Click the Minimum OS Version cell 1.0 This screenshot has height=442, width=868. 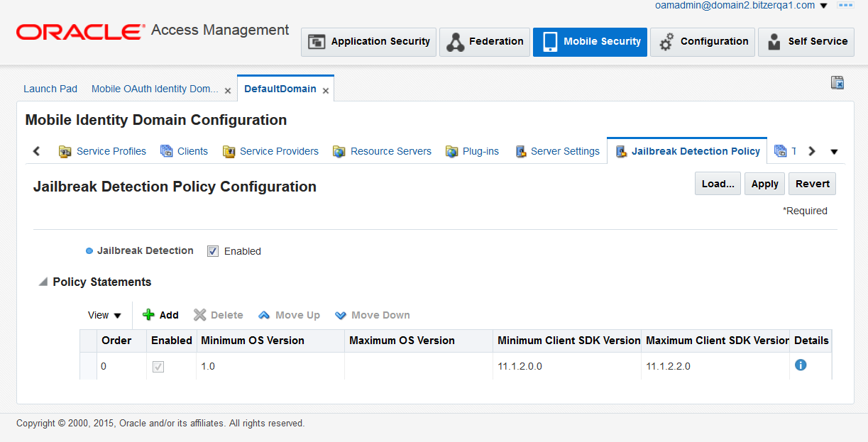click(270, 366)
